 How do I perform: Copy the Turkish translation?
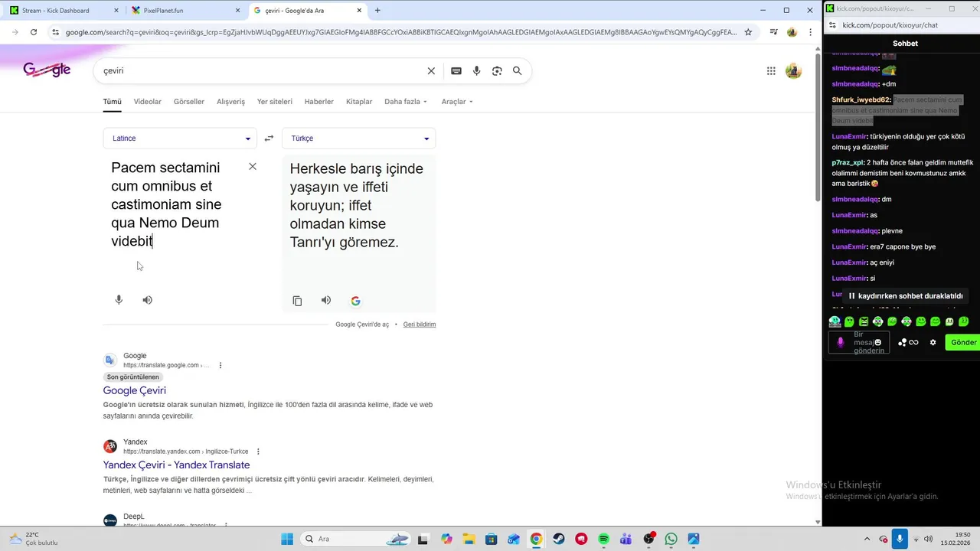(297, 301)
